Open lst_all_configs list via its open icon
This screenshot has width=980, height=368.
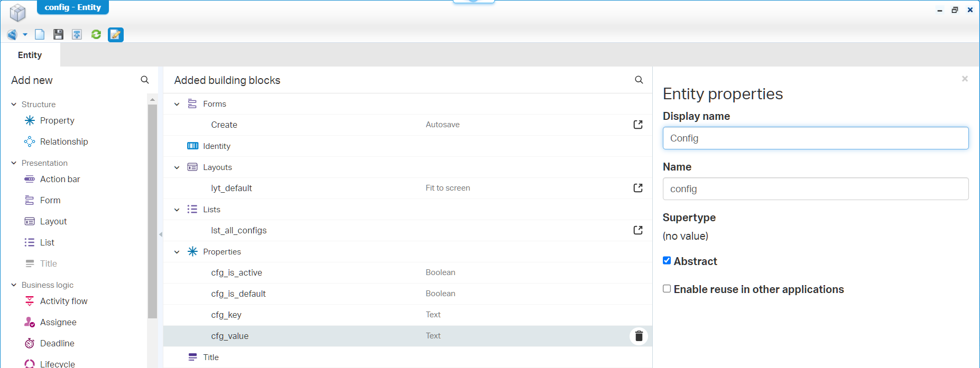(638, 230)
